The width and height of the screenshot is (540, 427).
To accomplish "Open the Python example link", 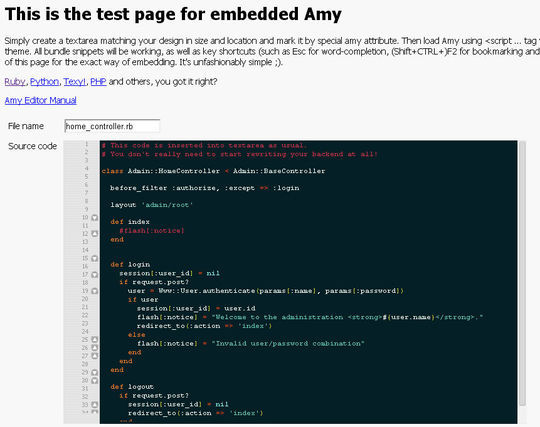I will pos(44,82).
